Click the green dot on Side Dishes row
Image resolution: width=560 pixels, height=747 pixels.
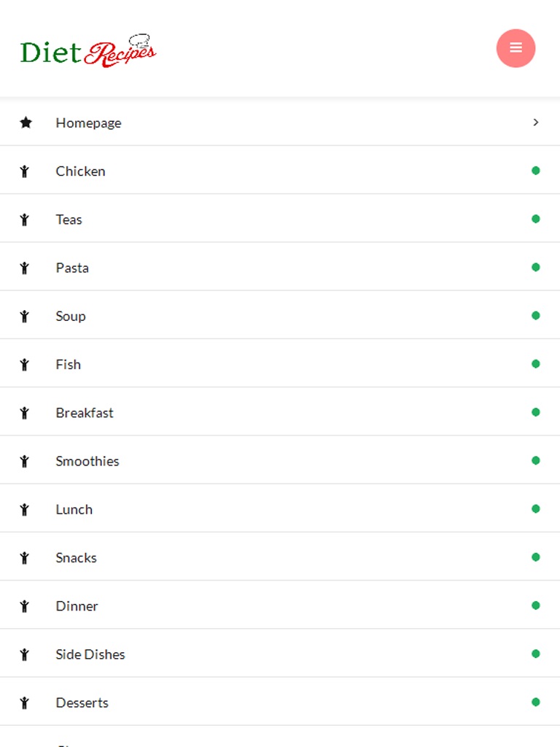point(536,654)
